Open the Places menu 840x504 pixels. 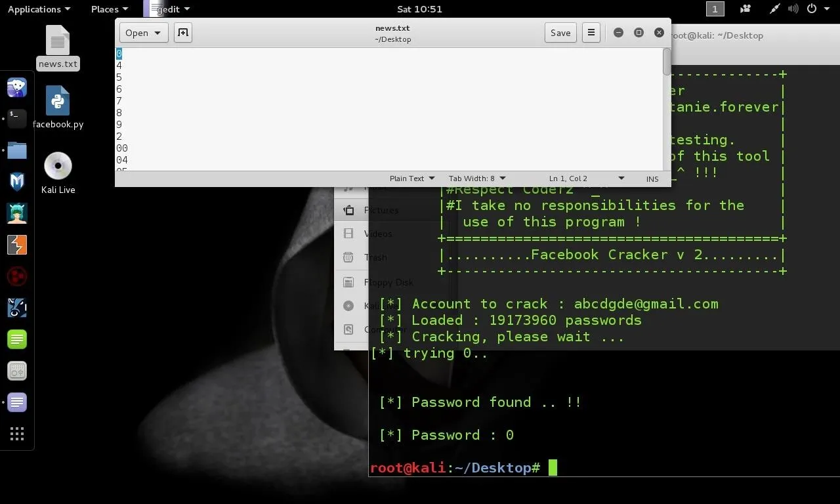(109, 9)
